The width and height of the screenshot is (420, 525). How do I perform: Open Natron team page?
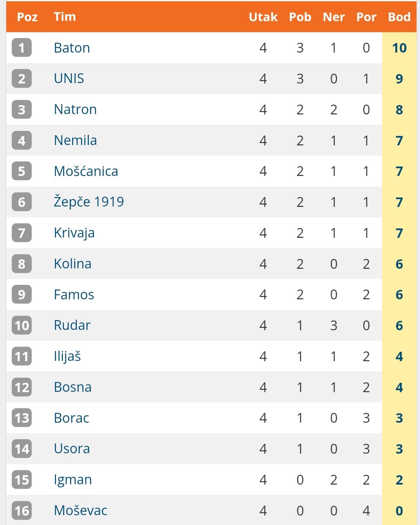pos(75,109)
